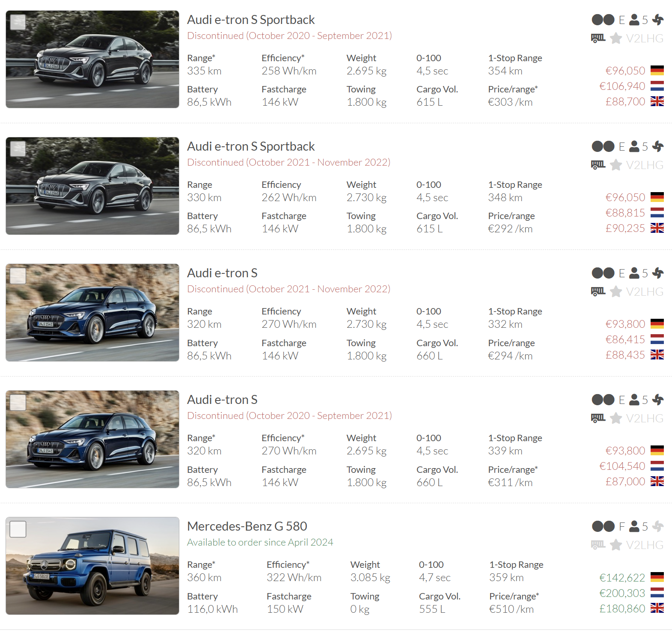672x632 pixels.
Task: Click greyed tow hitch icon on G 580
Action: point(598,545)
